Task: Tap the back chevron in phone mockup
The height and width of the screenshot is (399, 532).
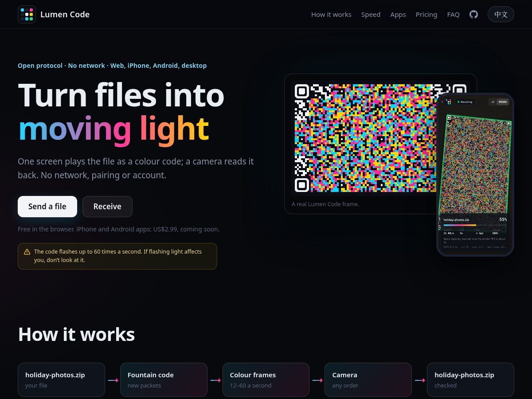Action: (x=442, y=102)
